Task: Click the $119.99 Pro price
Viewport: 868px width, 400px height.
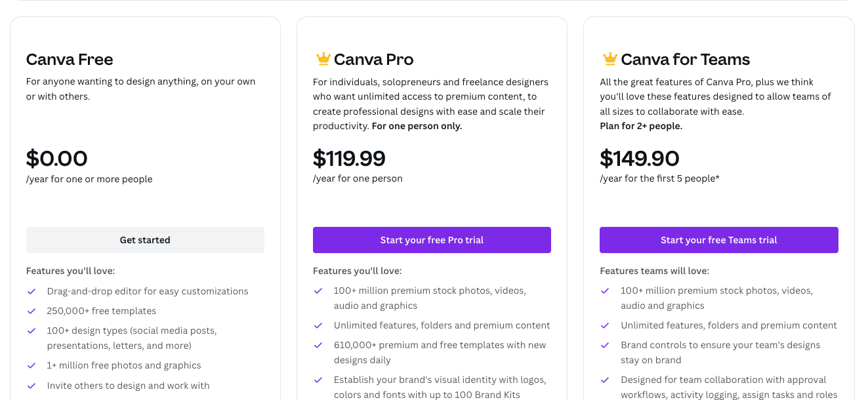Action: click(349, 159)
